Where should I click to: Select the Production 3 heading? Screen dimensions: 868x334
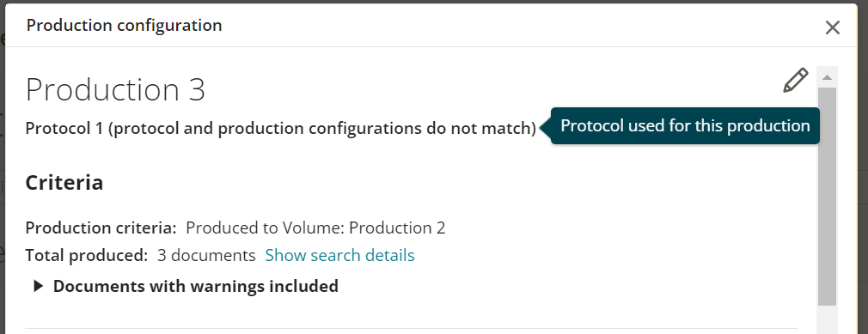[115, 89]
